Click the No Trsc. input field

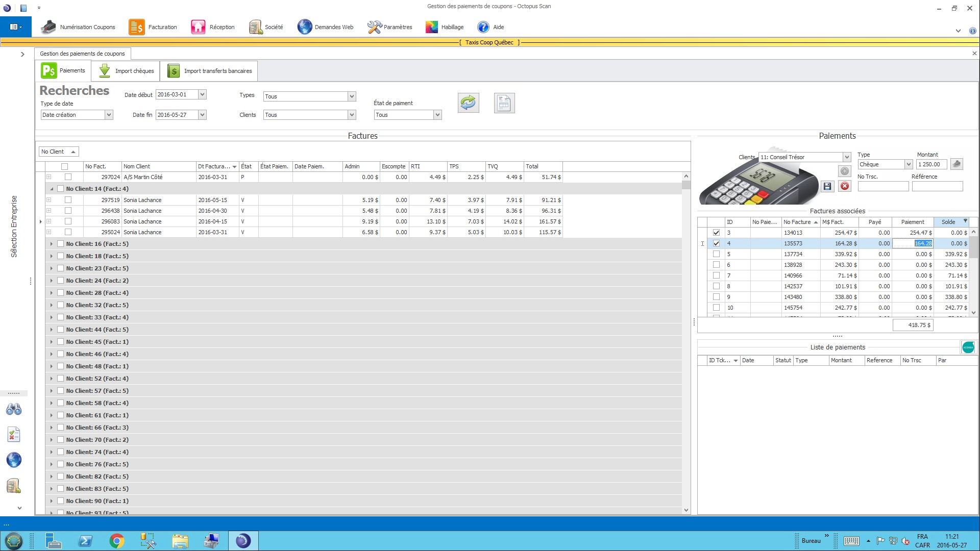883,187
